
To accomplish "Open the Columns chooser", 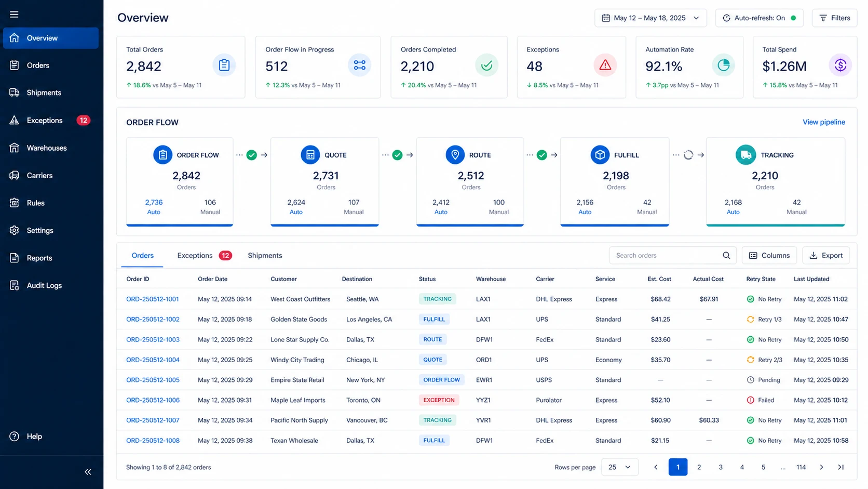I will (769, 256).
